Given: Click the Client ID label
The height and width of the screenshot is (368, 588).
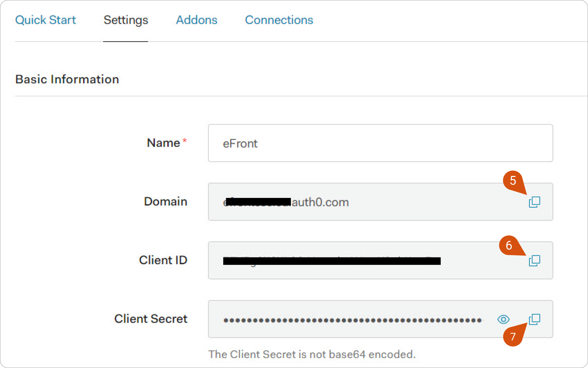Looking at the screenshot, I should 163,260.
